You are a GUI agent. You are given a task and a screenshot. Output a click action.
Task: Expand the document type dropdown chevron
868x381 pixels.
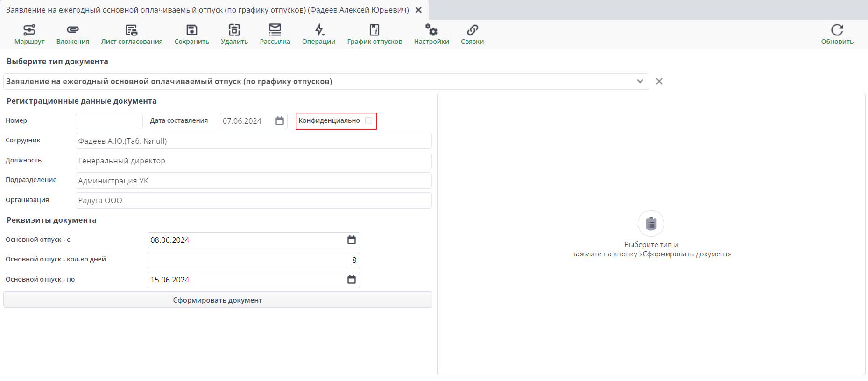(640, 81)
